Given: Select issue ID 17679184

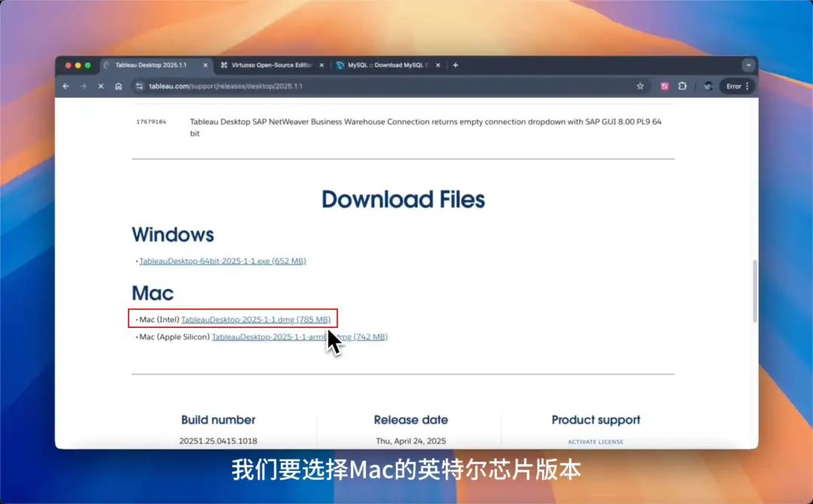Looking at the screenshot, I should coord(151,122).
